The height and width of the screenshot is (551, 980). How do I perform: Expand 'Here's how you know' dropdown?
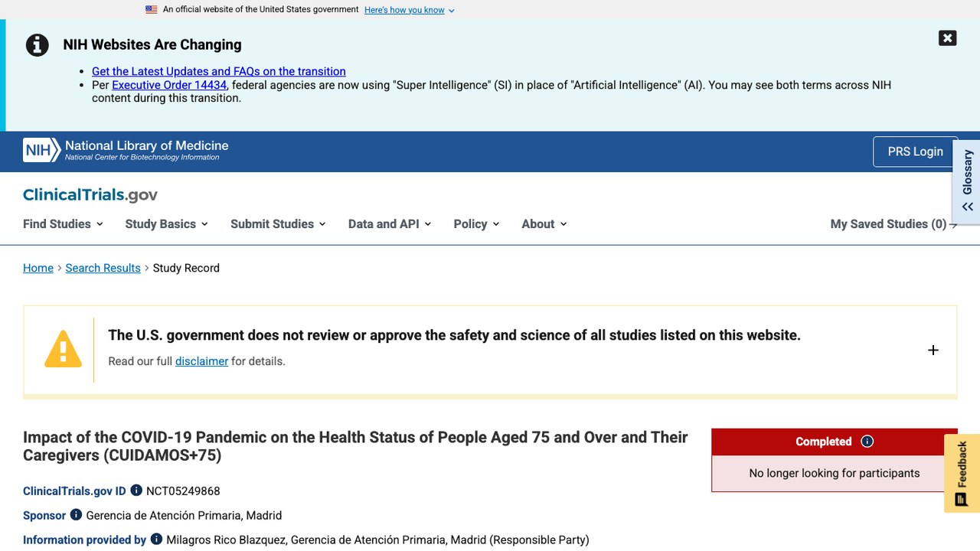pyautogui.click(x=410, y=10)
